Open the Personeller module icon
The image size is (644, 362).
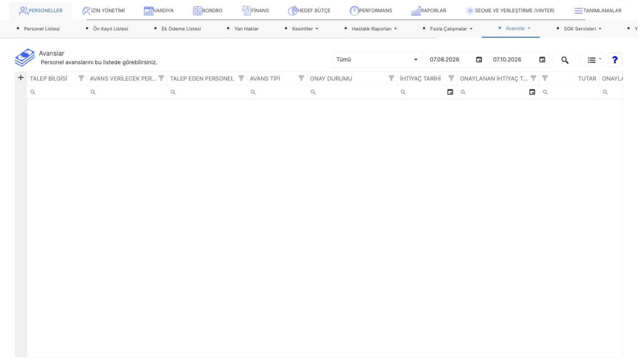point(25,10)
